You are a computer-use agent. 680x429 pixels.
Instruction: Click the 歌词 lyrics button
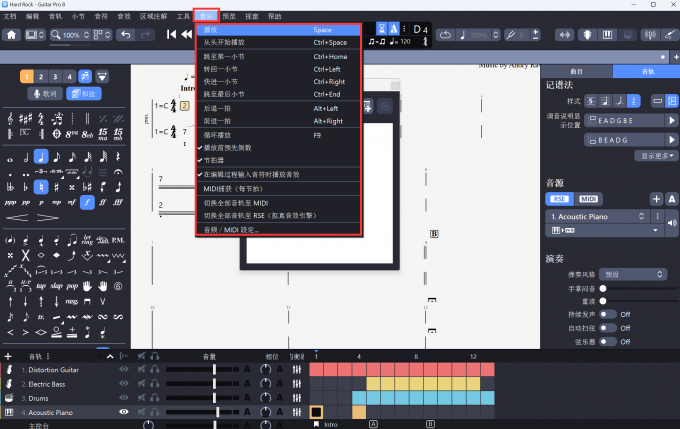[x=43, y=93]
